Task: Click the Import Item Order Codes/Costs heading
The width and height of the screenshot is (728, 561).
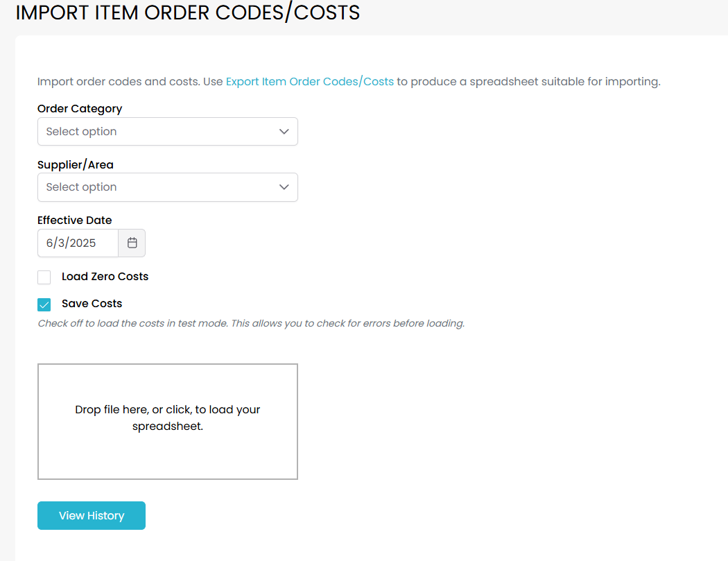Action: coord(187,12)
